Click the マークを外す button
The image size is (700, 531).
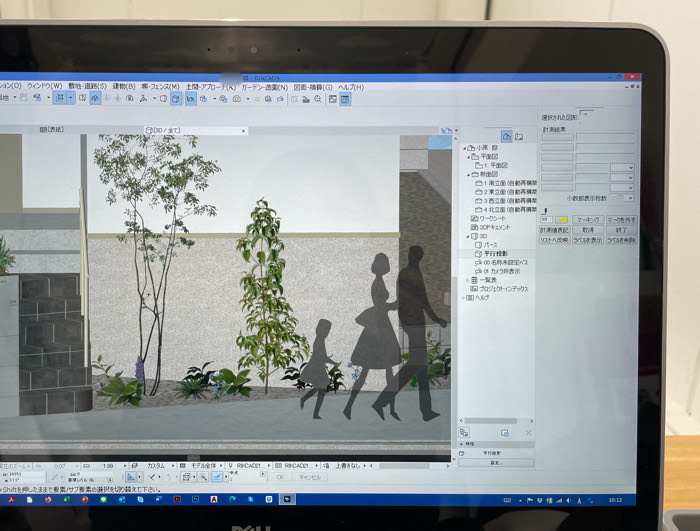click(x=621, y=220)
